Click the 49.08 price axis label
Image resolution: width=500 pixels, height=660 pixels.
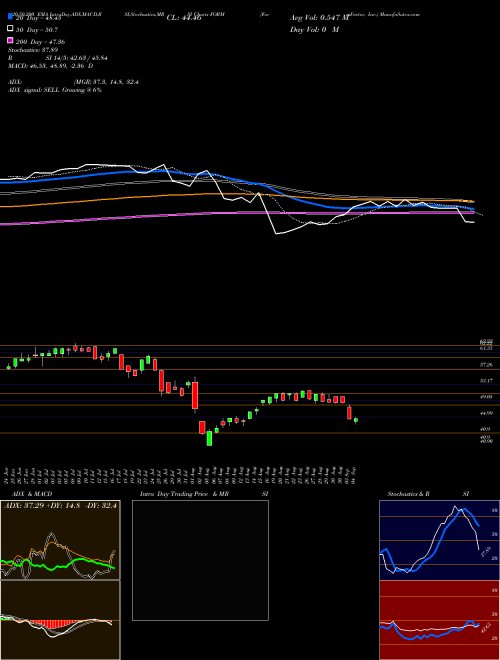pyautogui.click(x=486, y=397)
